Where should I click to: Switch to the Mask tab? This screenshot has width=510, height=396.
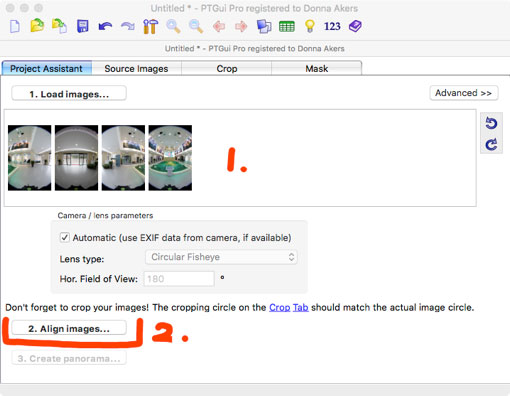coord(317,69)
